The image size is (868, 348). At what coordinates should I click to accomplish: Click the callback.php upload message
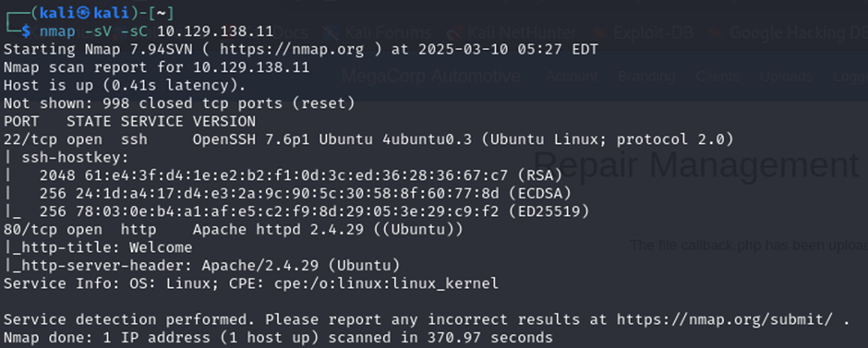click(749, 246)
